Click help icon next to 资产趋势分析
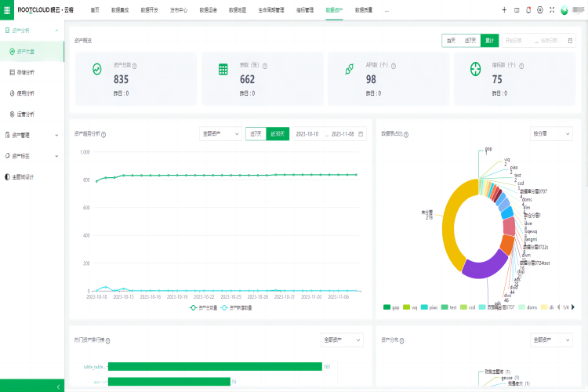The width and height of the screenshot is (588, 392). pos(103,134)
